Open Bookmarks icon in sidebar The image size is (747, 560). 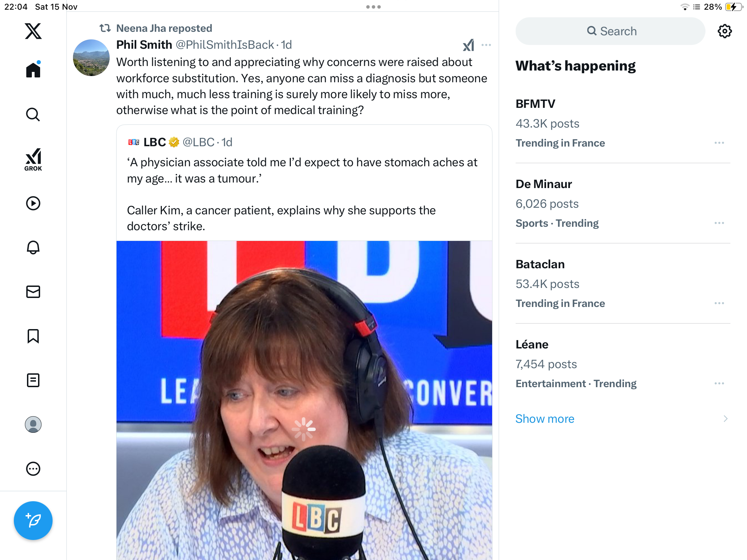coord(33,336)
